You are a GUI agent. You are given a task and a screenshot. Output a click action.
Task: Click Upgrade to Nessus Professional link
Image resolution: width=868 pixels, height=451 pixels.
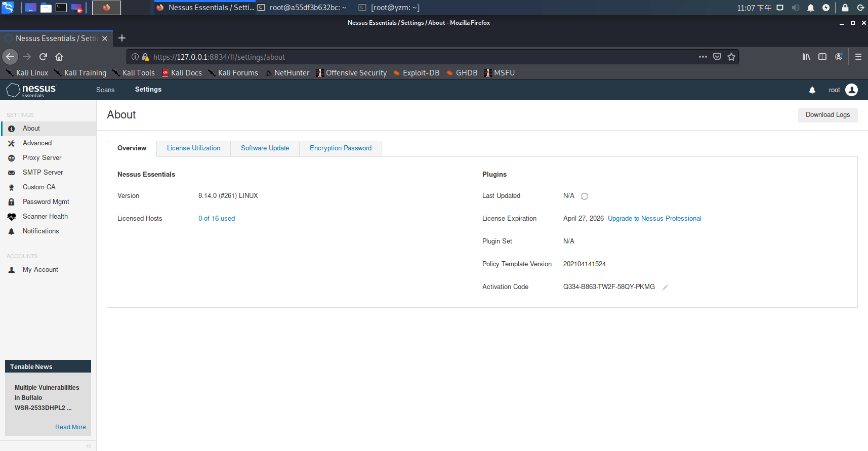click(x=654, y=219)
